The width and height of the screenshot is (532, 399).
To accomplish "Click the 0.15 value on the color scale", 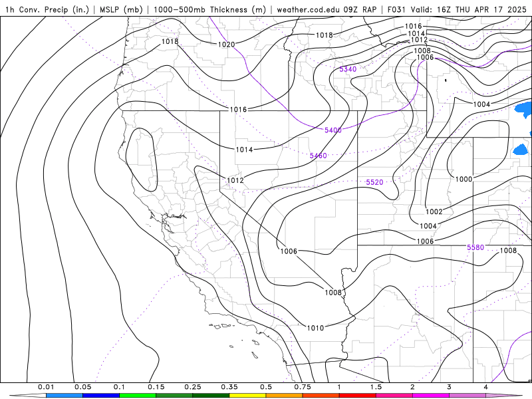I will (156, 387).
